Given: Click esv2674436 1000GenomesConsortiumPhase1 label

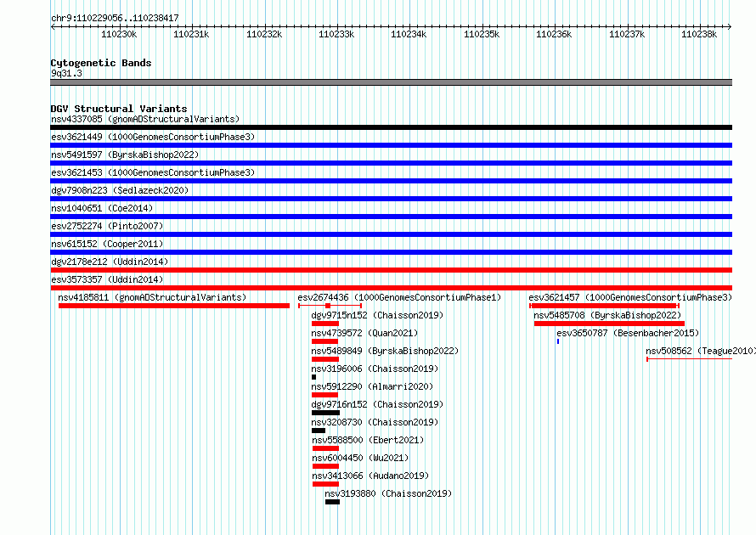Looking at the screenshot, I should pyautogui.click(x=399, y=297).
